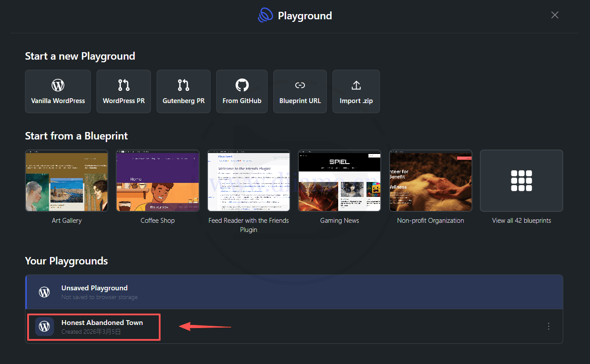Choose the Coffee Shop blueprint thumbnail

pyautogui.click(x=157, y=181)
